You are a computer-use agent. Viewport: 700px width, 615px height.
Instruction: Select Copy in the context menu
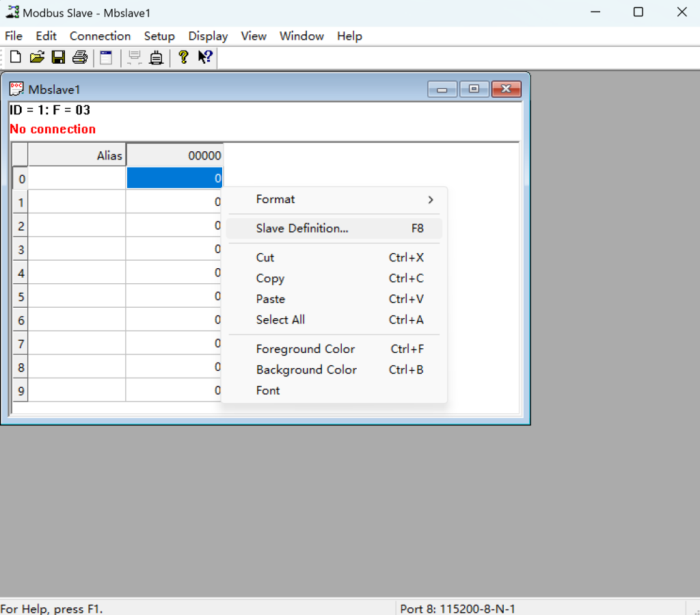click(270, 278)
